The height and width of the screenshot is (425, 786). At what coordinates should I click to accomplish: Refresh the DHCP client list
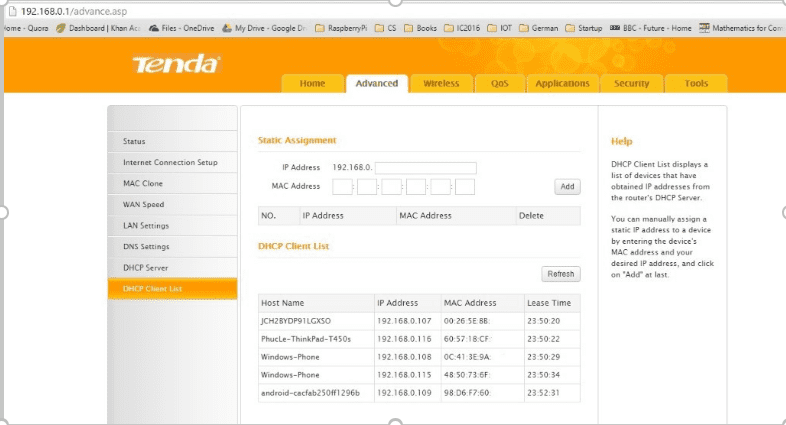pos(560,274)
